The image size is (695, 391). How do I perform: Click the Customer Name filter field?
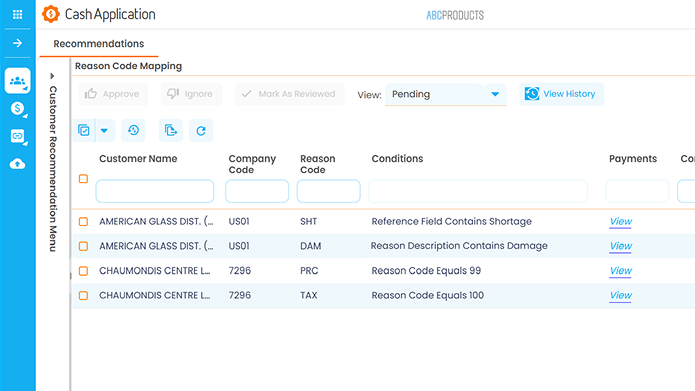155,191
